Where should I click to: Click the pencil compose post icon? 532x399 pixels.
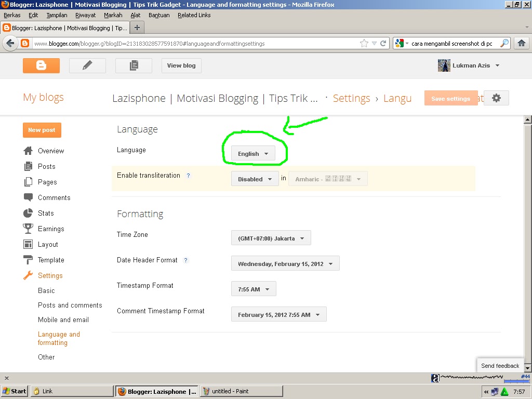click(87, 65)
